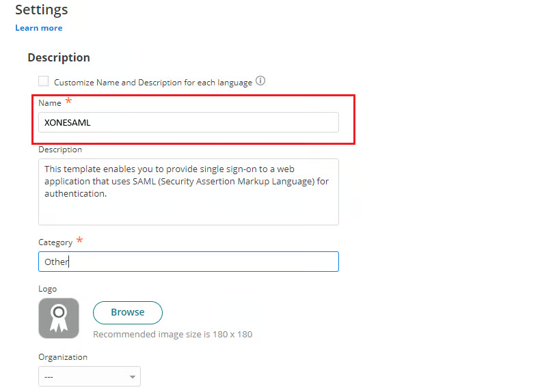Viewport: 555px width, 392px height.
Task: Click the Organization label
Action: tap(63, 357)
